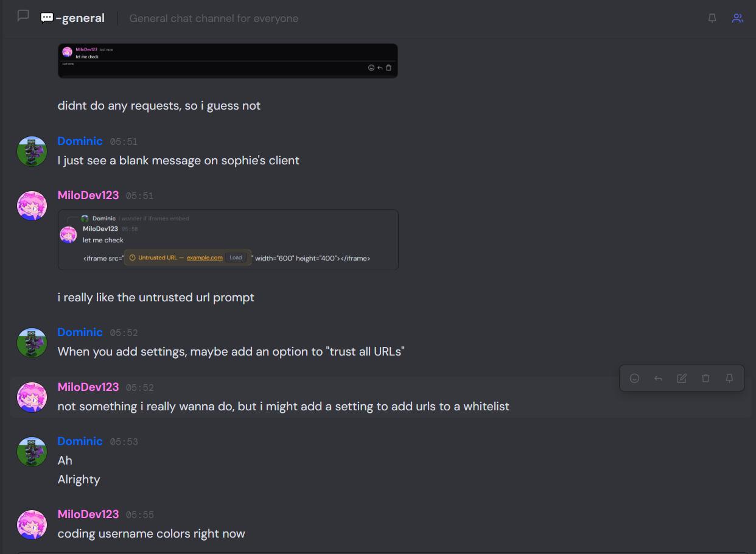Screen dimensions: 756x554
Task: Delete the hovered message via the trash icon
Action: 705,378
